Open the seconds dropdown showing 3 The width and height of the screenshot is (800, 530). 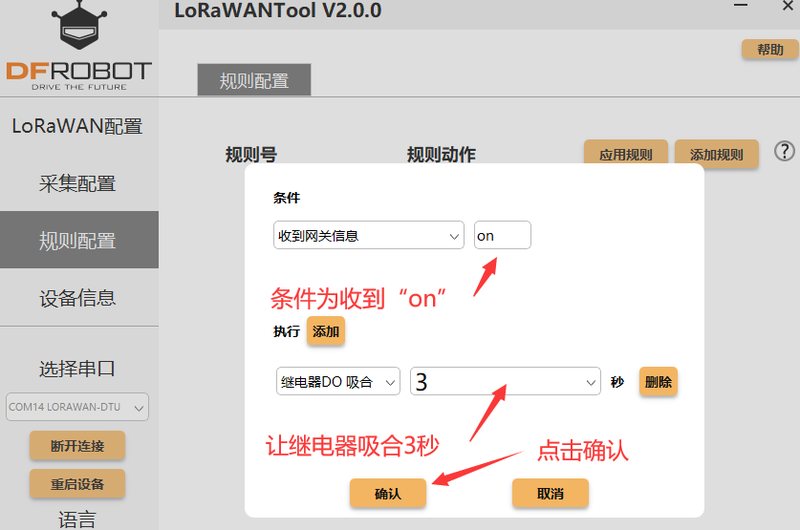click(505, 381)
